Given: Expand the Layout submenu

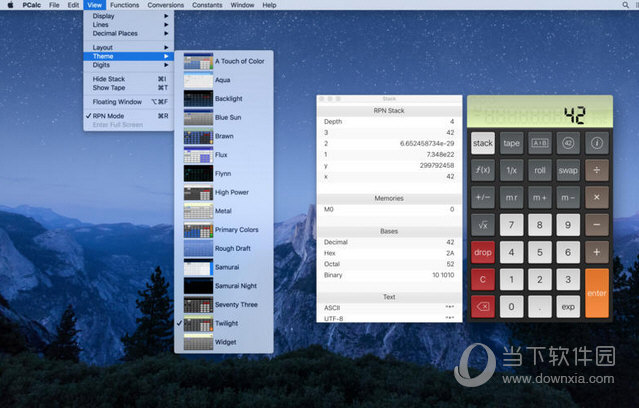Looking at the screenshot, I should [128, 47].
